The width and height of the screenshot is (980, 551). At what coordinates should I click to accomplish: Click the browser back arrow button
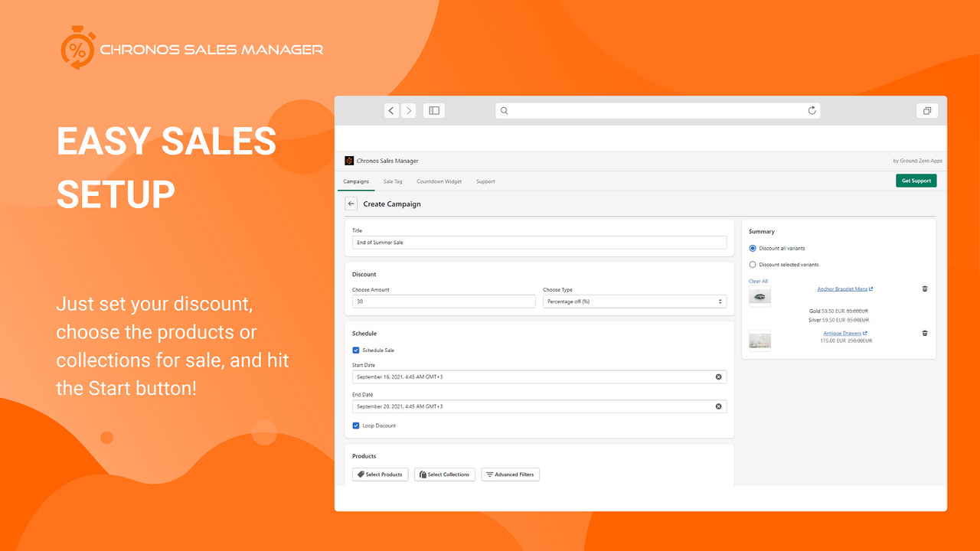click(x=392, y=111)
